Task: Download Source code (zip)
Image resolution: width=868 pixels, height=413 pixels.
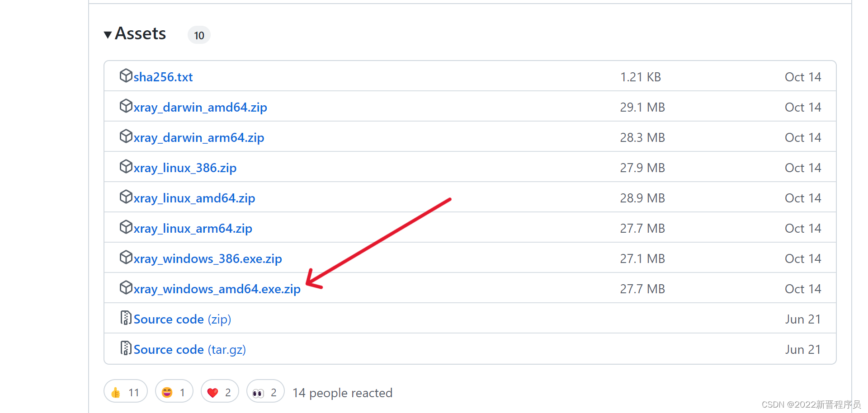Action: [x=183, y=319]
